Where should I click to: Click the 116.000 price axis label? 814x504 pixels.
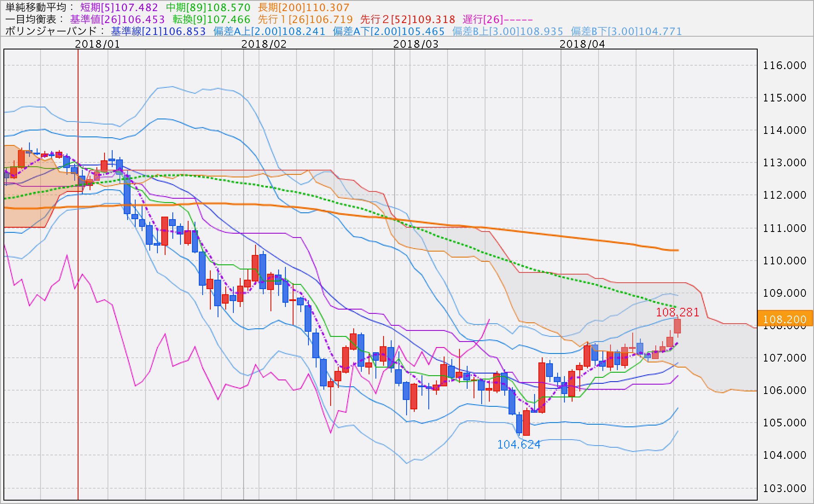[785, 65]
